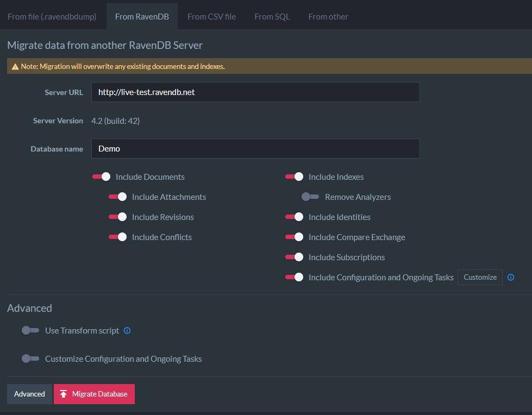
Task: Enable Remove Analyzers switch
Action: point(310,197)
